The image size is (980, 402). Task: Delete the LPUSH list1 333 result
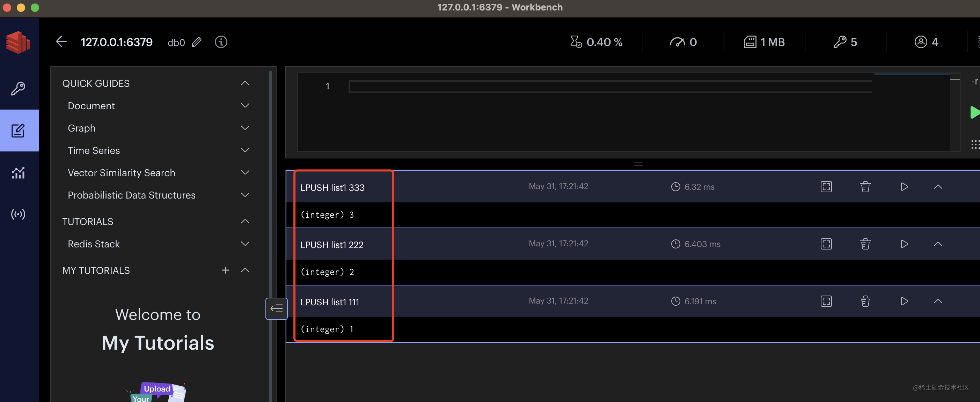click(x=865, y=187)
